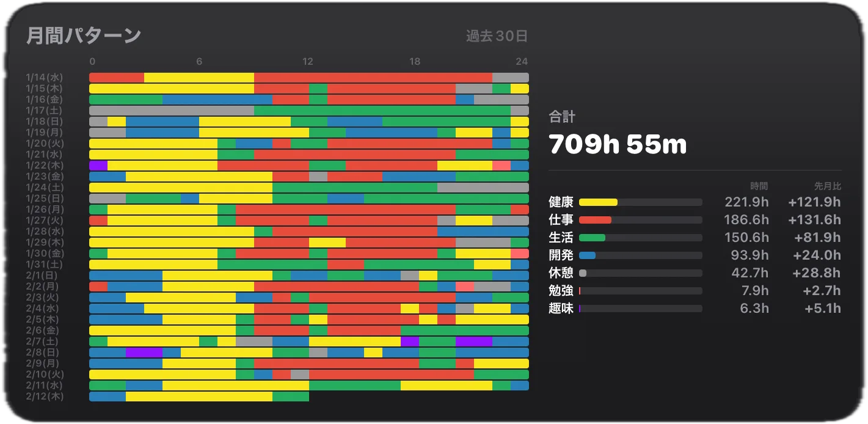Click the 過去30日 period label

pos(497,36)
